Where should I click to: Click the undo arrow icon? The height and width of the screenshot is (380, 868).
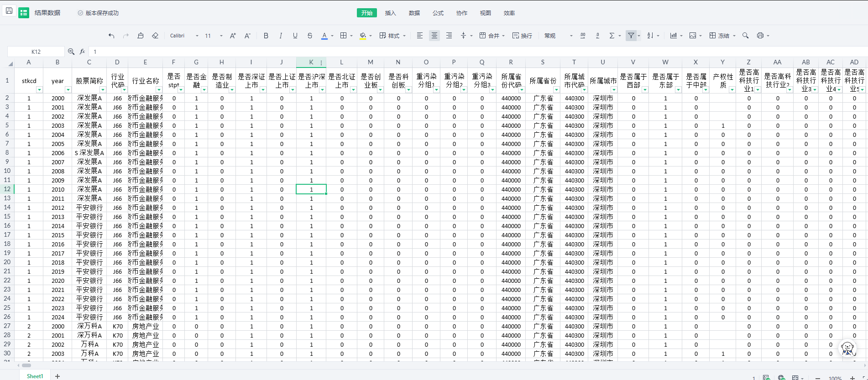click(x=111, y=36)
